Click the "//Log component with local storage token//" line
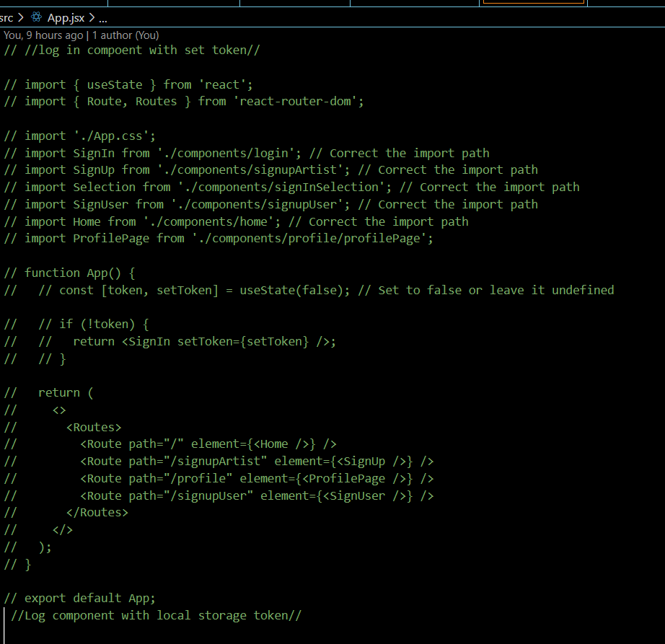The image size is (665, 644). tap(151, 615)
